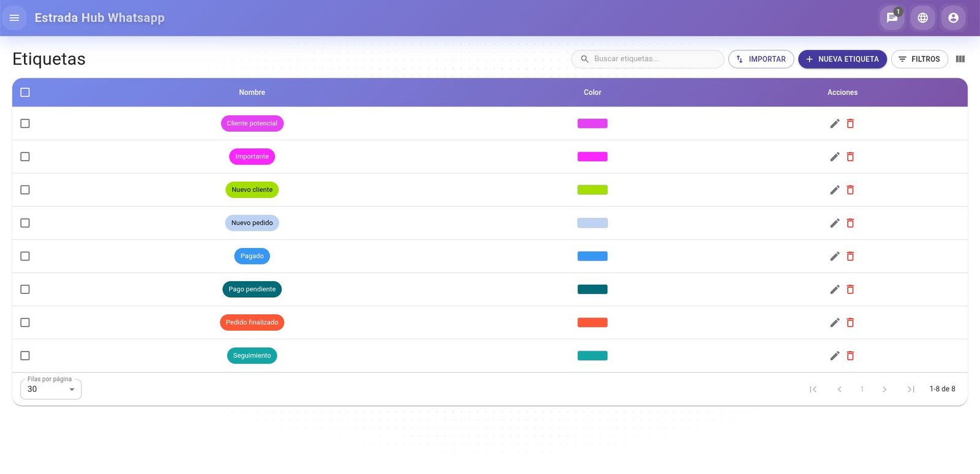Edit the Pagado label

coord(834,257)
